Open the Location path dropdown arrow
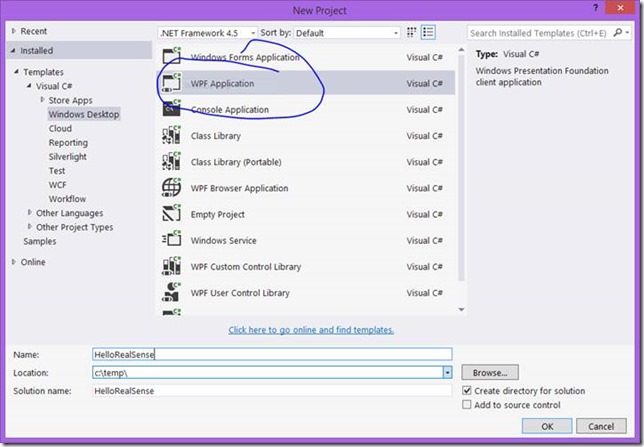This screenshot has height=447, width=644. 447,373
